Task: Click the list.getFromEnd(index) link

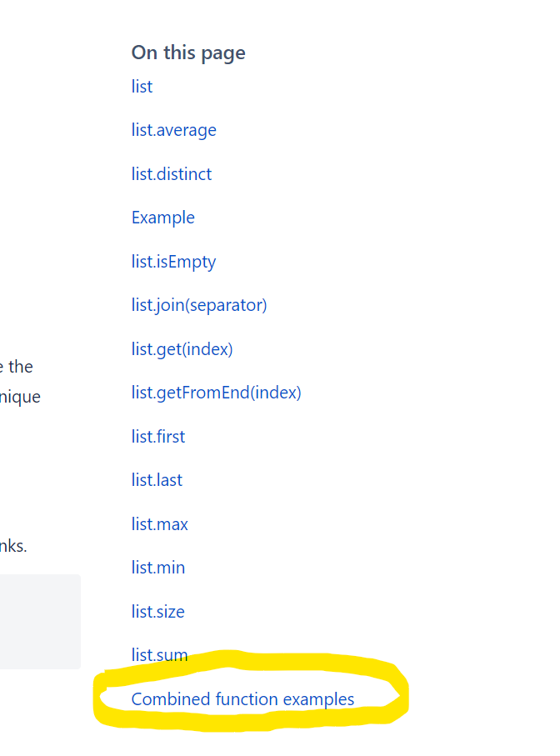Action: coord(216,393)
